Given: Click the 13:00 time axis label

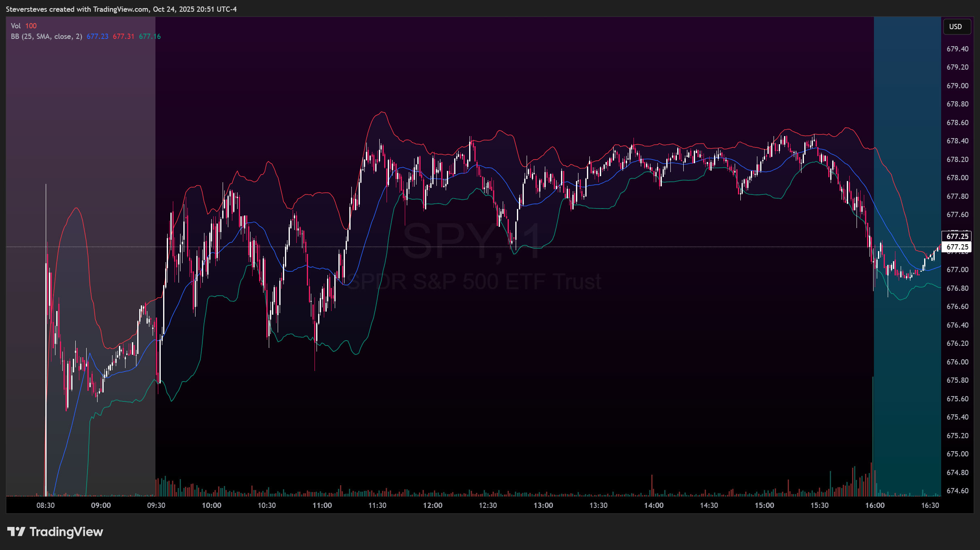Looking at the screenshot, I should coord(543,505).
